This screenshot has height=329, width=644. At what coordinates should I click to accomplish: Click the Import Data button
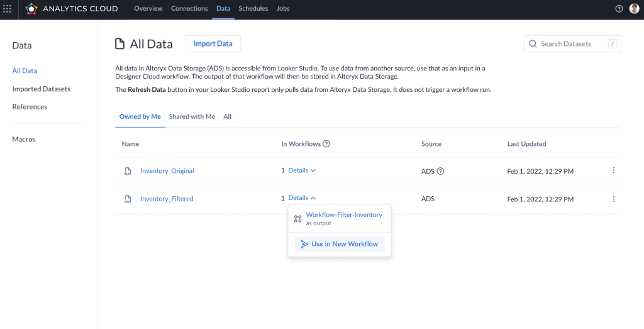coord(213,43)
